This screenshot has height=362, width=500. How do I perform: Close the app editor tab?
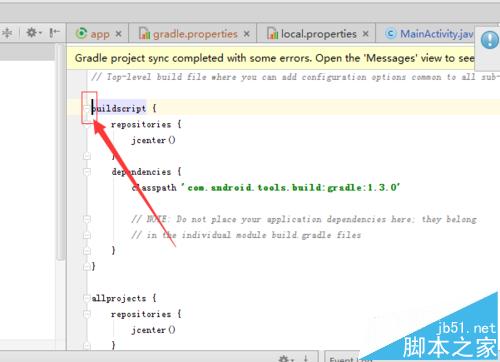point(119,34)
